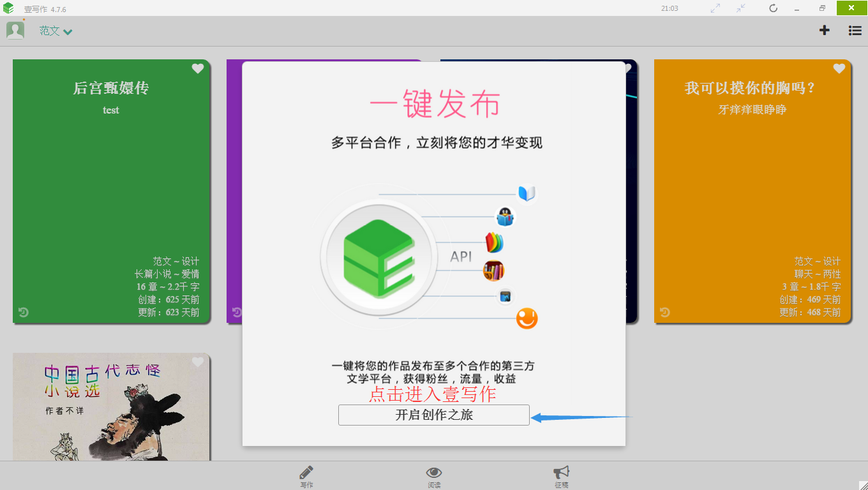Expand the 范文 dropdown menu
This screenshot has width=868, height=490.
tap(56, 31)
